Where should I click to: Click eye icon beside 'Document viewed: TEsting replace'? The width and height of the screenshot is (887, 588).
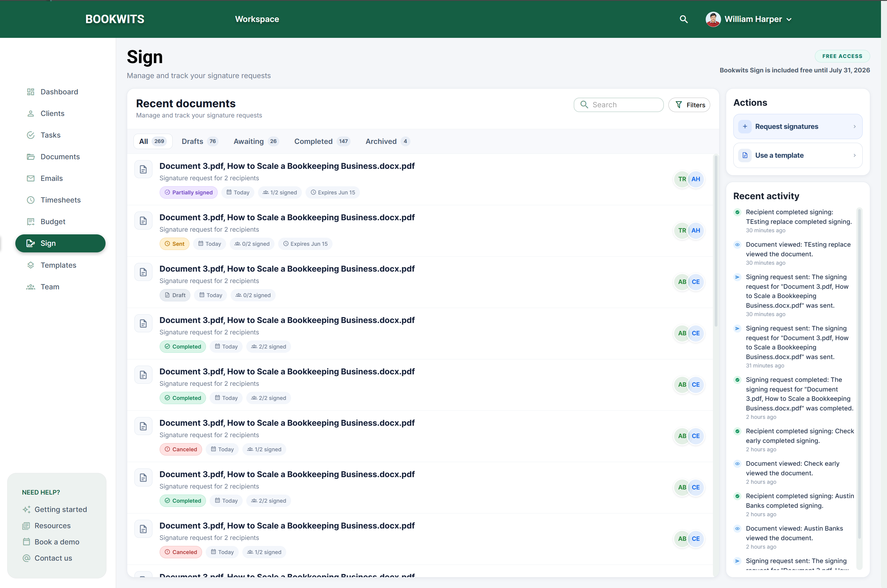click(737, 245)
